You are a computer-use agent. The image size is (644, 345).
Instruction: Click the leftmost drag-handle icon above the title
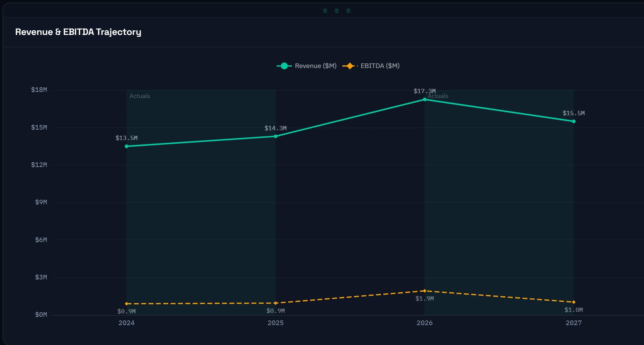pyautogui.click(x=325, y=11)
